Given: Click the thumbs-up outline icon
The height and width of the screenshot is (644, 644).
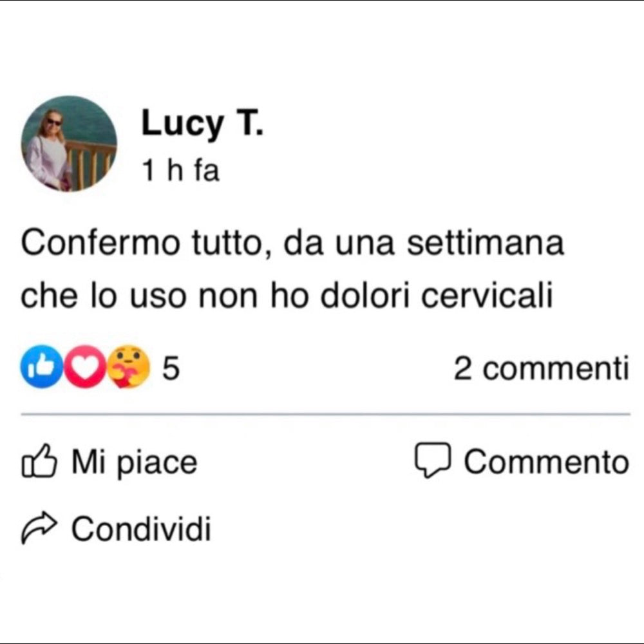Looking at the screenshot, I should click(40, 464).
